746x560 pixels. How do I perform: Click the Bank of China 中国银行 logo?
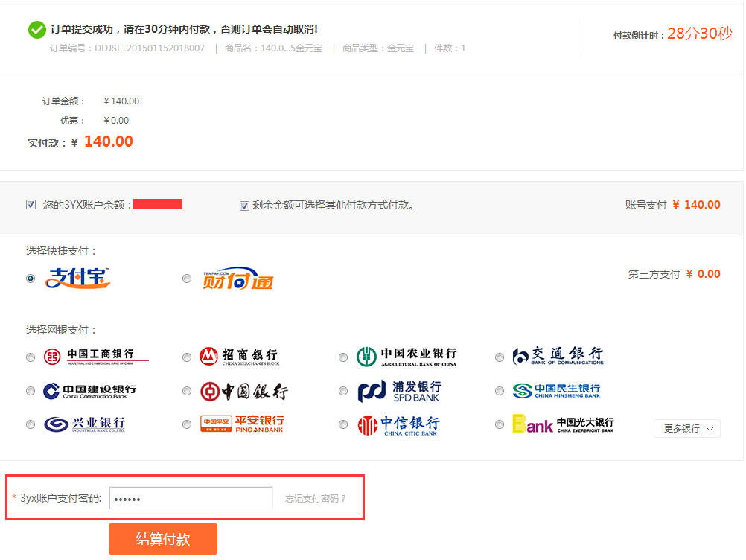pos(243,392)
